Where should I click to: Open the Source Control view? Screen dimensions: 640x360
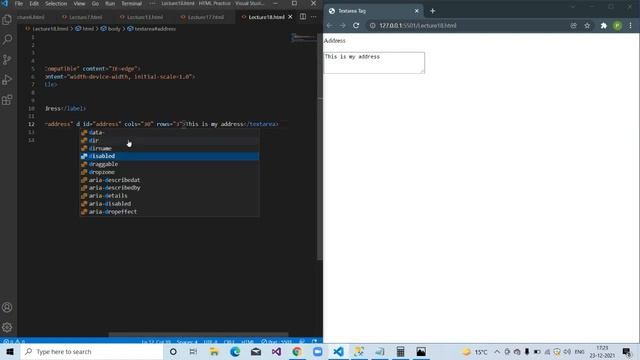pyautogui.click(x=7, y=60)
